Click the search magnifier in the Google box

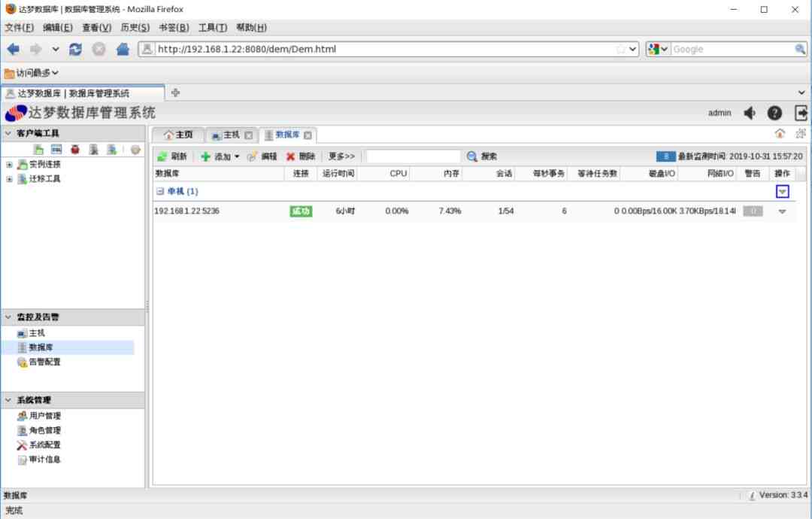click(x=800, y=49)
